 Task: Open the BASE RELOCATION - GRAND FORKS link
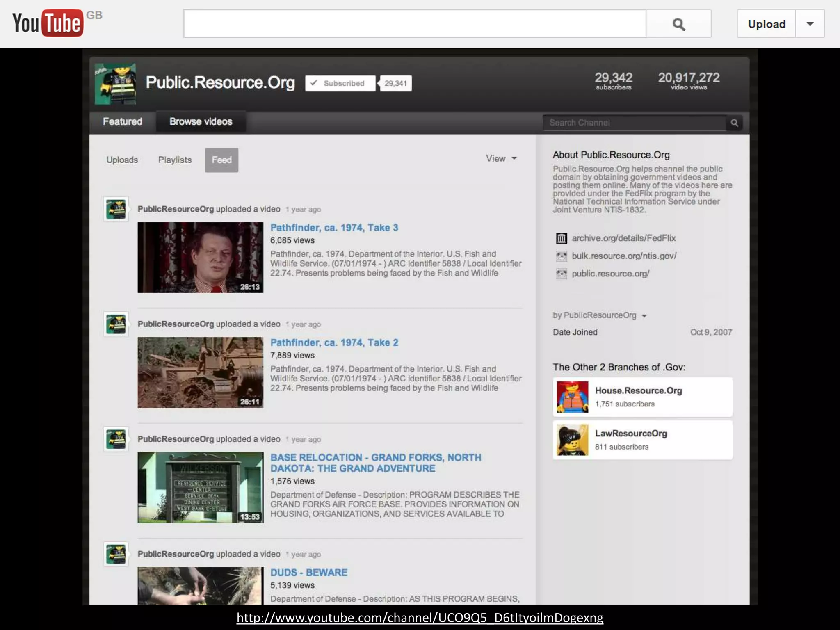pyautogui.click(x=376, y=463)
